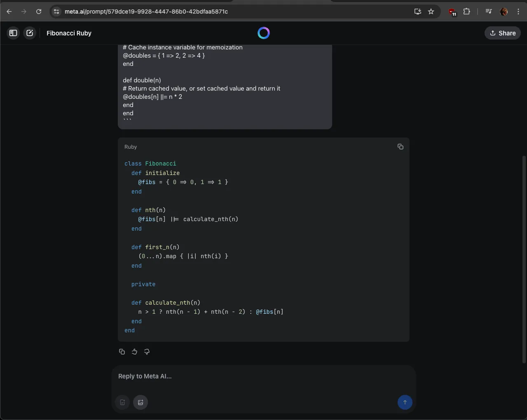The image size is (527, 420).
Task: Attach a document with file icon
Action: click(122, 402)
